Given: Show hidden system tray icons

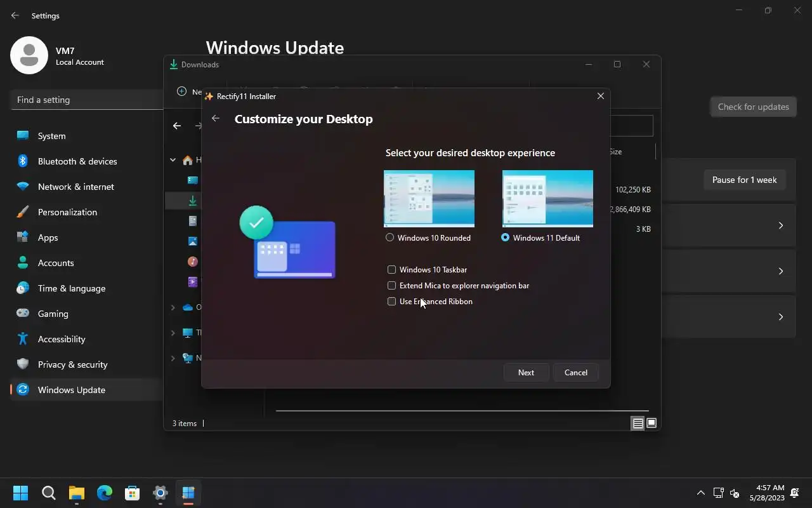Looking at the screenshot, I should click(700, 493).
